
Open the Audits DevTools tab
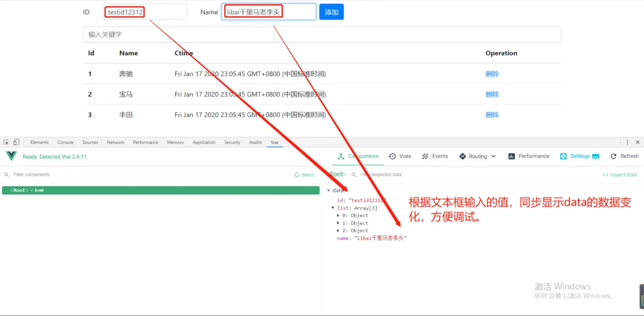coord(256,142)
